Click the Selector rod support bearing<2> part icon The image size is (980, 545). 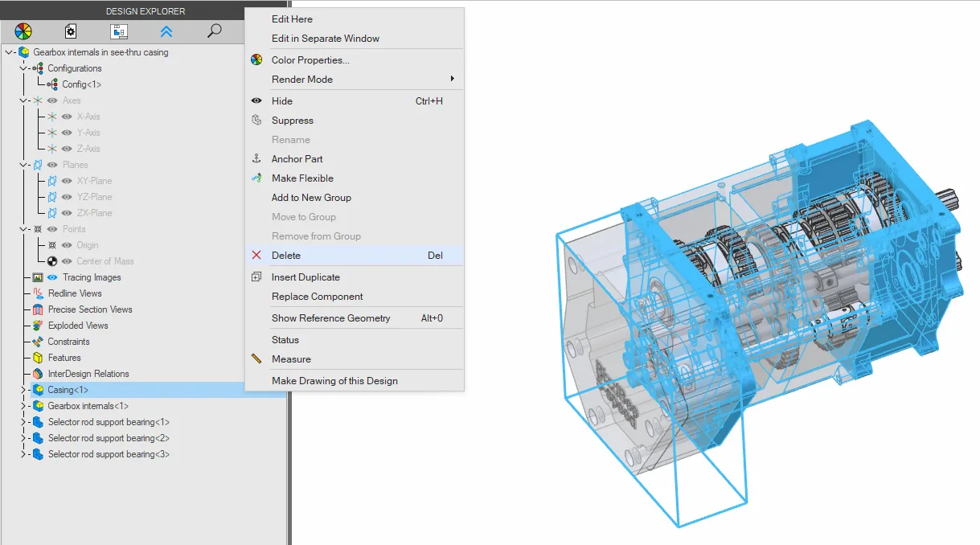[x=38, y=438]
